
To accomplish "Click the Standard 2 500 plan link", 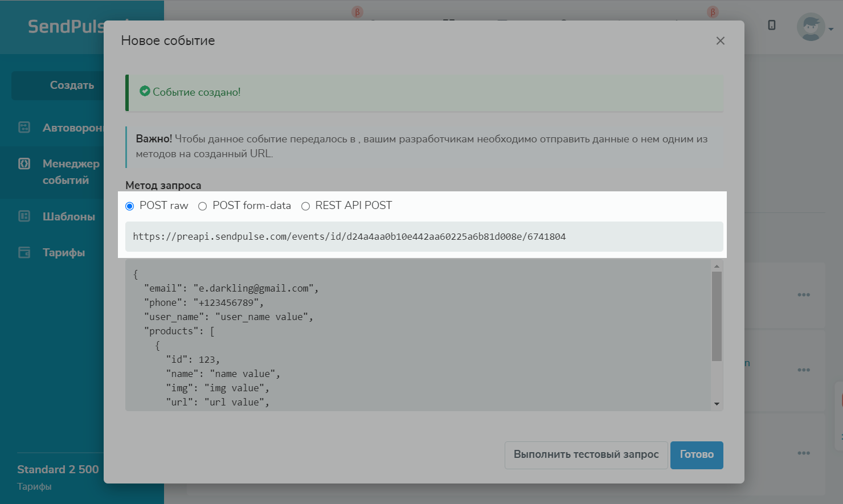I will coord(58,469).
